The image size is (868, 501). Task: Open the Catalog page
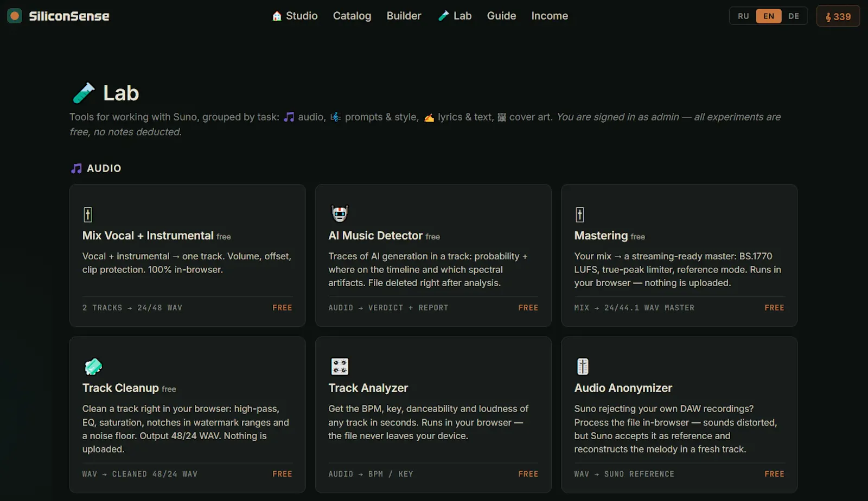352,16
